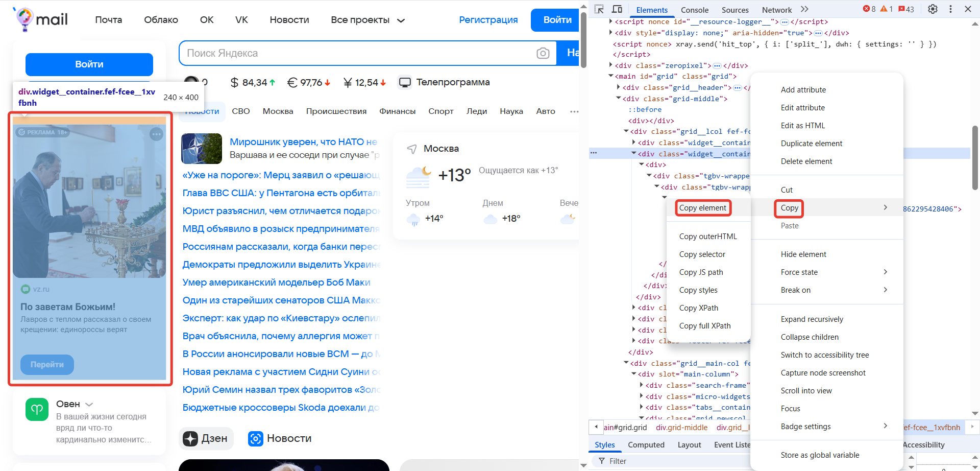Select Copy element from the submenu
The image size is (980, 471).
tap(703, 208)
